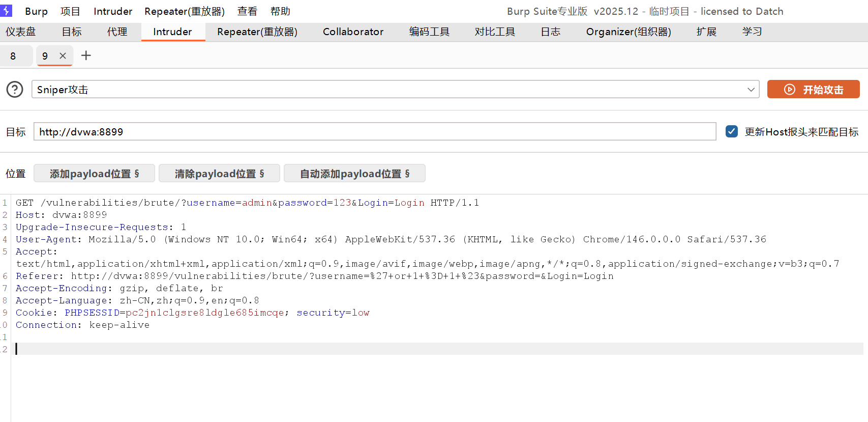Click username value admin in request
Viewport: 868px width, 422px height.
click(x=257, y=203)
